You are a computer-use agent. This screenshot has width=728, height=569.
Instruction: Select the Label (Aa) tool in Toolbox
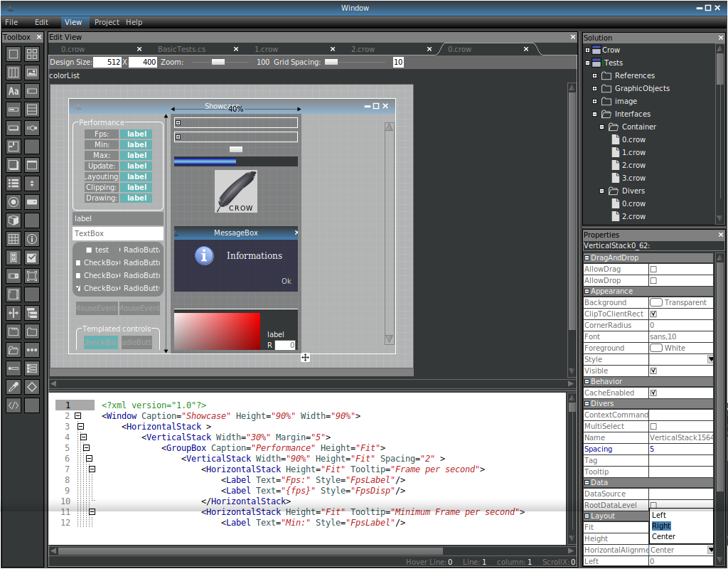coord(14,91)
